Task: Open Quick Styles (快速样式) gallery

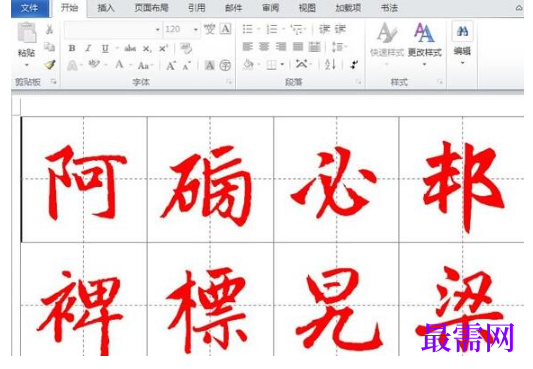Action: (x=387, y=43)
